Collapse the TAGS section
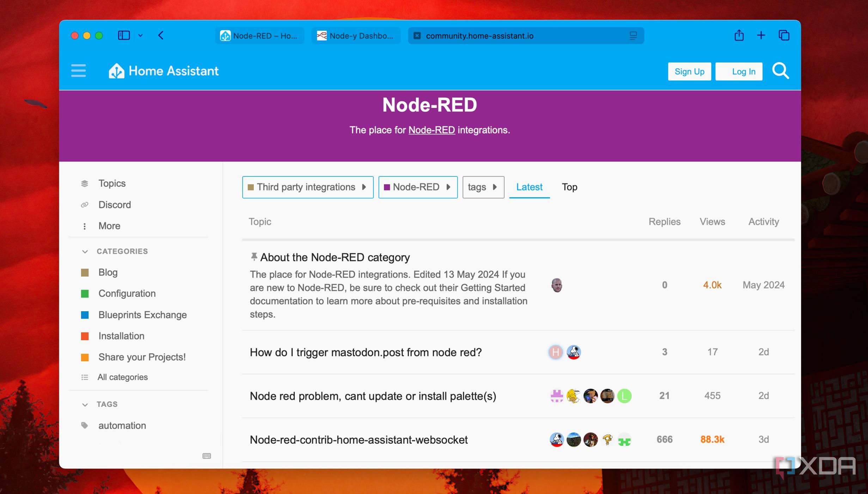This screenshot has height=494, width=868. pyautogui.click(x=85, y=404)
